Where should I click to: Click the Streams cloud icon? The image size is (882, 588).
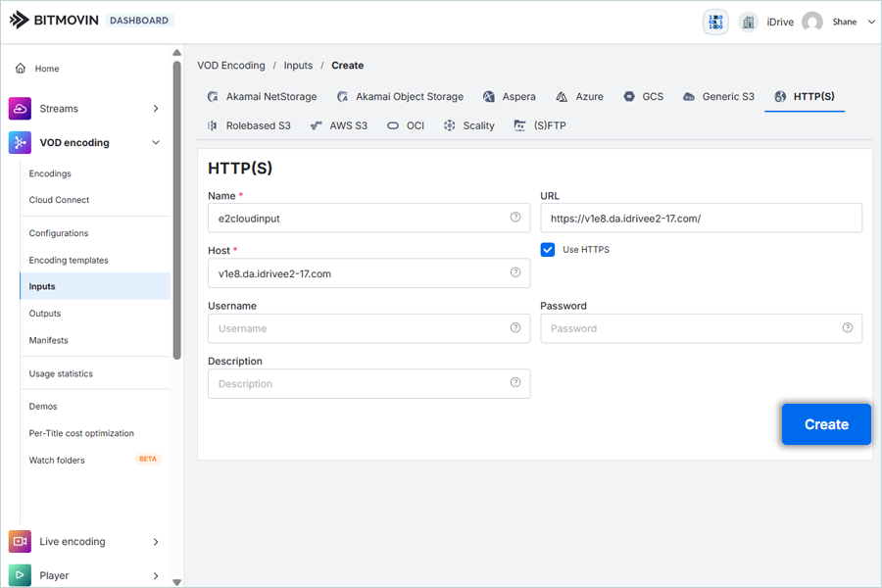20,109
